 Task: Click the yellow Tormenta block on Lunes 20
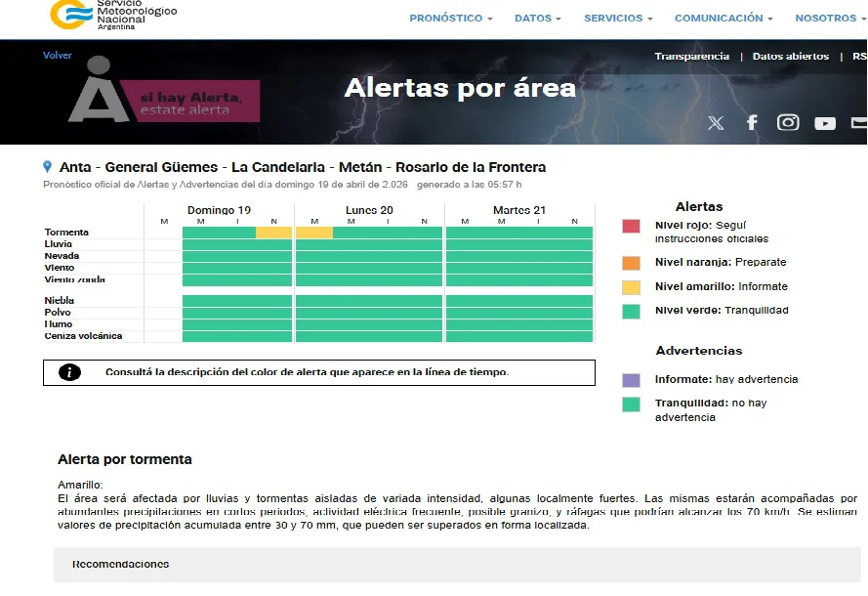click(314, 233)
